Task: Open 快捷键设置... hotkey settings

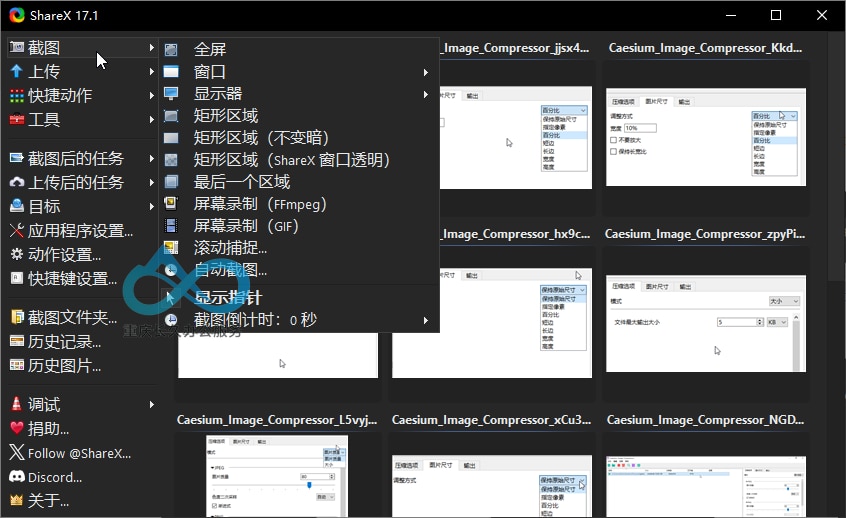Action: pyautogui.click(x=72, y=278)
